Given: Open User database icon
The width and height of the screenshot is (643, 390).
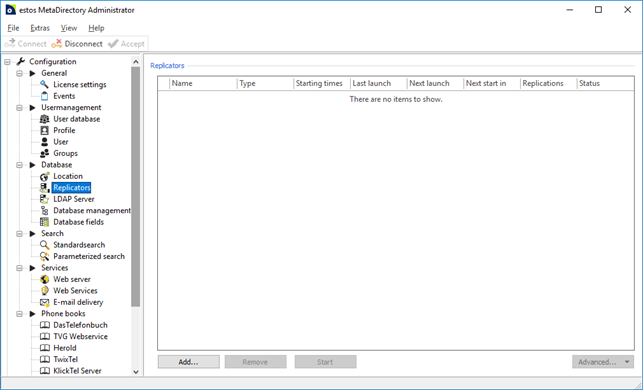Looking at the screenshot, I should click(x=44, y=119).
